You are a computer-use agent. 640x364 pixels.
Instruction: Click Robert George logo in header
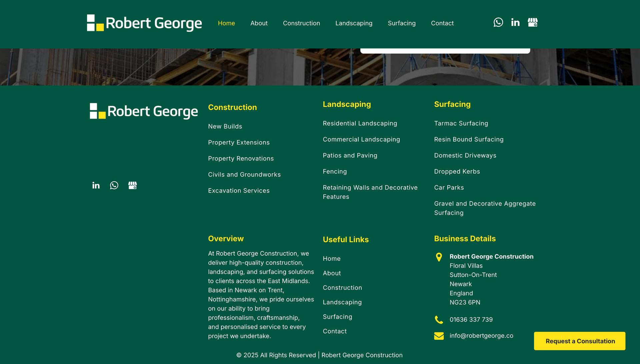click(144, 23)
